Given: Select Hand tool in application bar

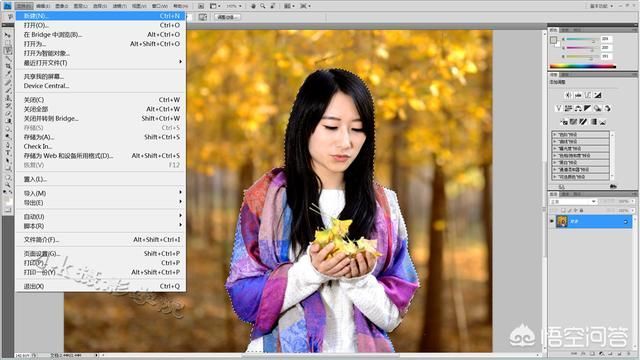Looking at the screenshot, I should click(253, 6).
